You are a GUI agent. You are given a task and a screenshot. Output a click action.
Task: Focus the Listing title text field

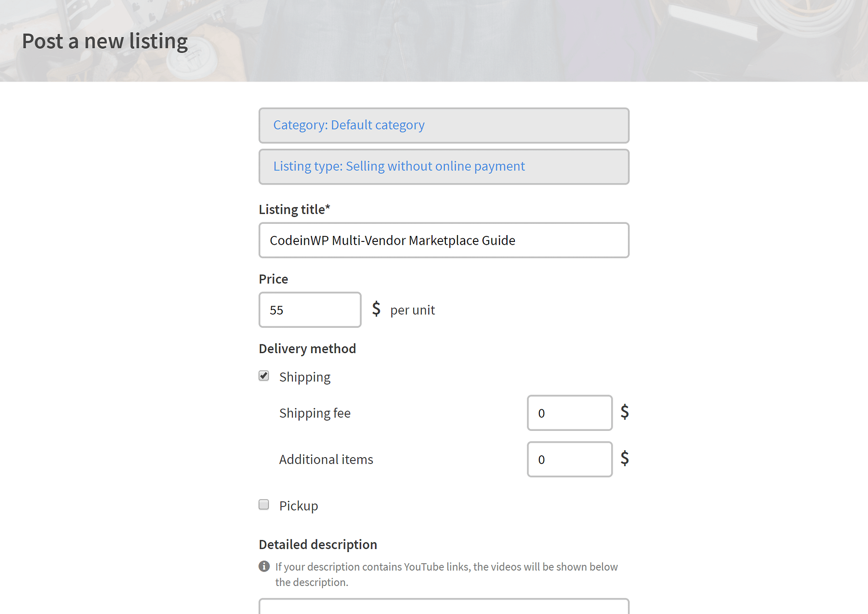coord(443,241)
